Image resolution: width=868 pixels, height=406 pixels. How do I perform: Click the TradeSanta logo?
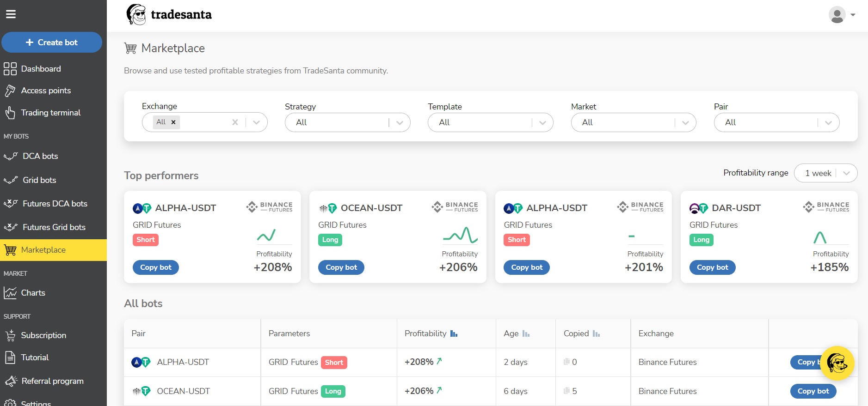point(169,14)
